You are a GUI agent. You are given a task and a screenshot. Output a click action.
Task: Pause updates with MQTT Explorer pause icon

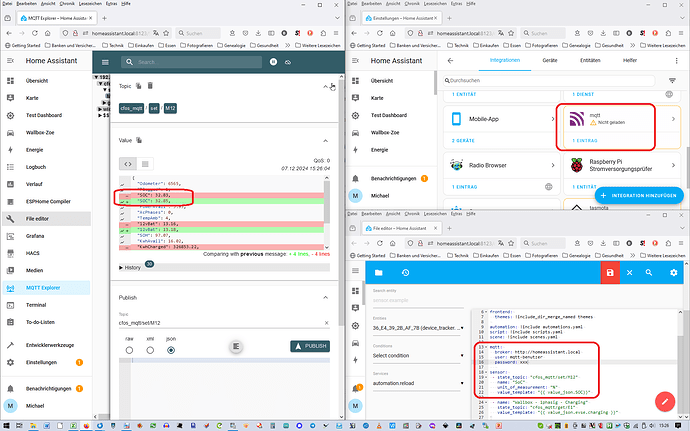[273, 62]
